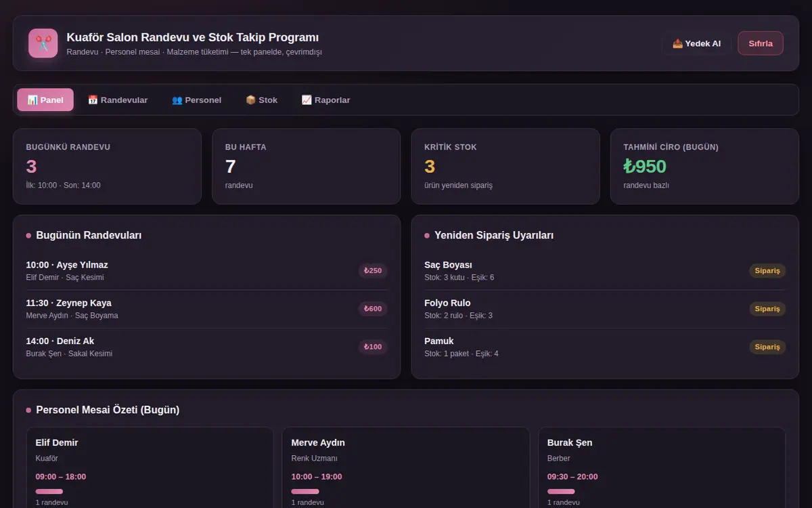Click the Saç Boyası stock item name
This screenshot has width=812, height=508.
tap(448, 265)
